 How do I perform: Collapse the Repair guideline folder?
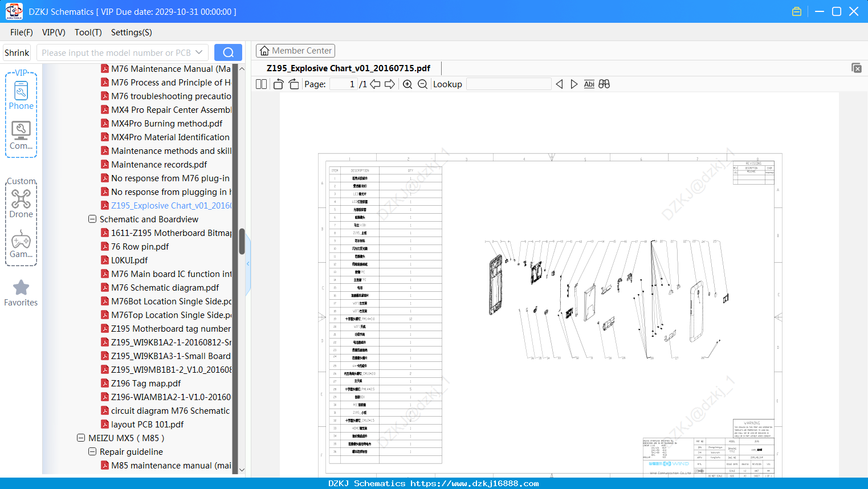pyautogui.click(x=92, y=452)
